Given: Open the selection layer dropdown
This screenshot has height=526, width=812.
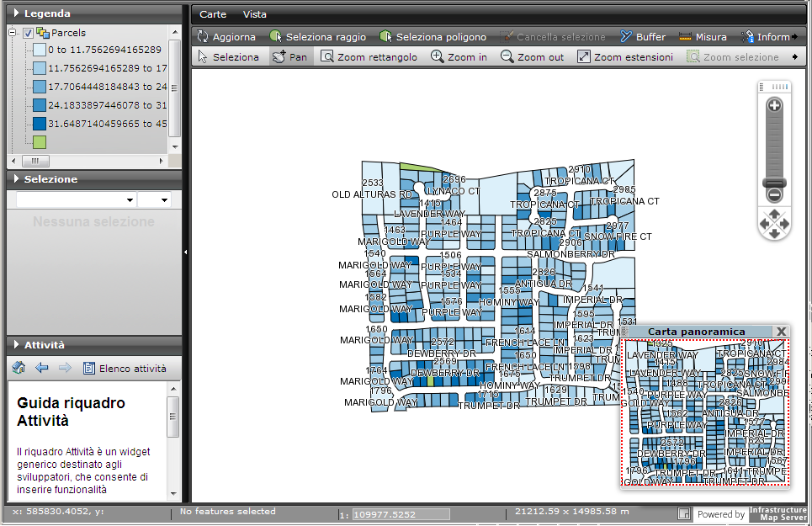Looking at the screenshot, I should pyautogui.click(x=76, y=200).
